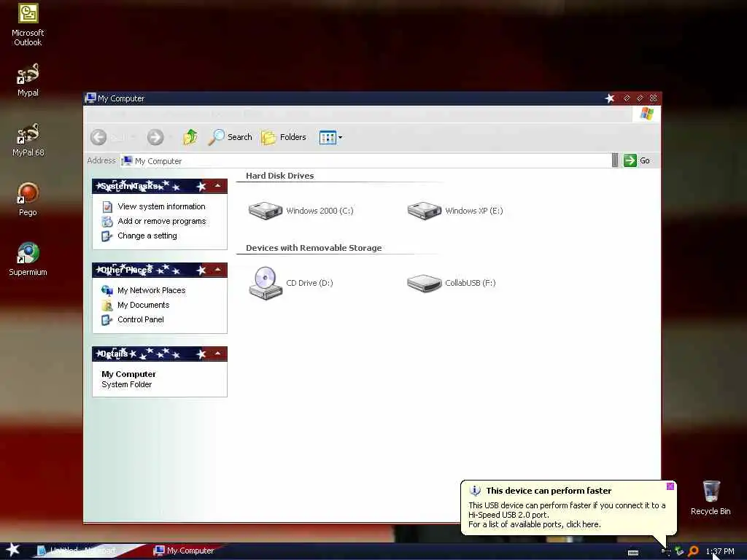
Task: Click the Add or remove programs icon
Action: 107,222
